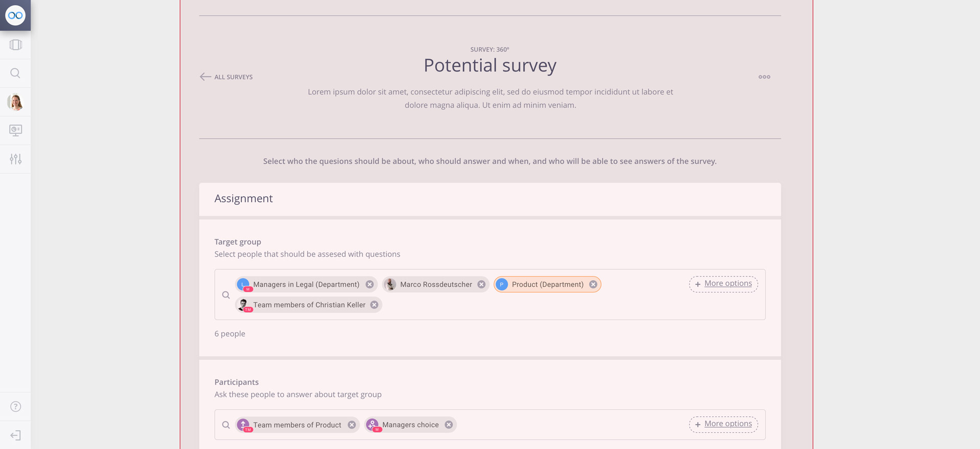This screenshot has width=980, height=449.
Task: Open the help question mark icon
Action: click(x=16, y=407)
